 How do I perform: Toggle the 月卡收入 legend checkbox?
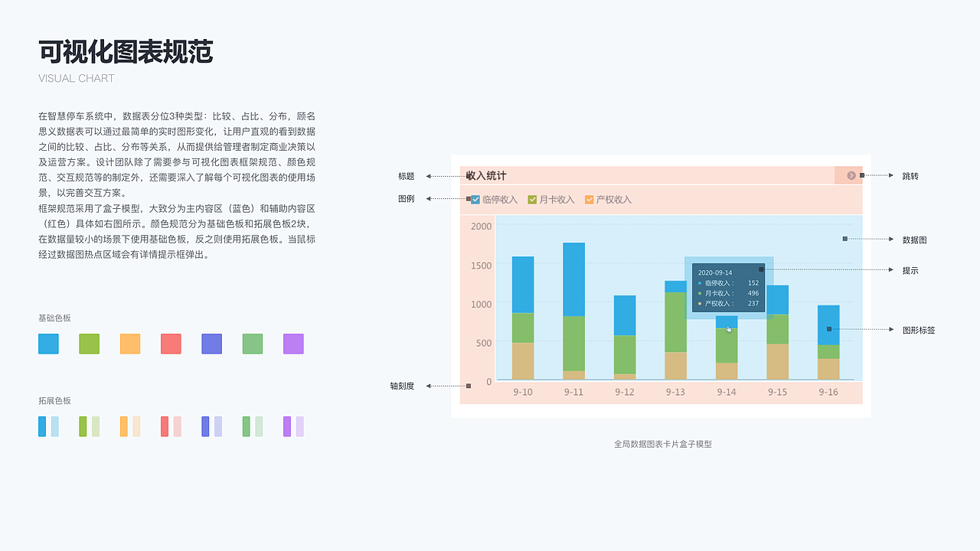531,199
